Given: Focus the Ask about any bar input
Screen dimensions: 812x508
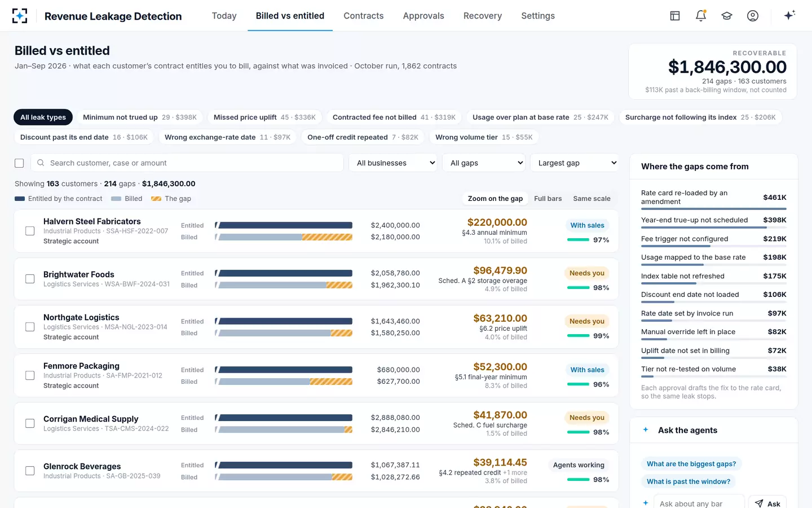Looking at the screenshot, I should tap(699, 503).
